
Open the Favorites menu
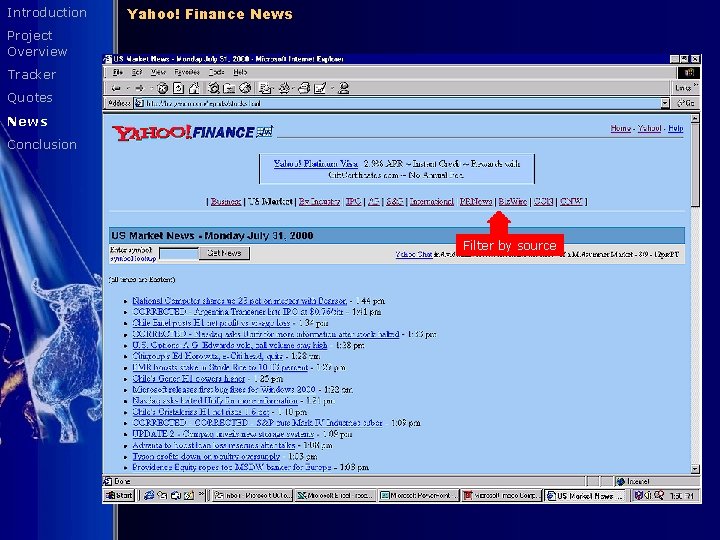pyautogui.click(x=187, y=72)
